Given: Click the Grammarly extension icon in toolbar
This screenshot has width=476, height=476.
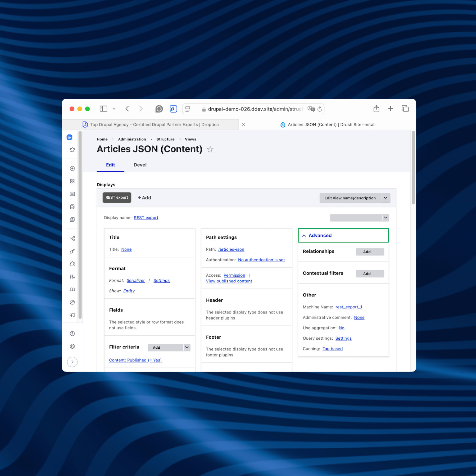Looking at the screenshot, I should [x=159, y=109].
